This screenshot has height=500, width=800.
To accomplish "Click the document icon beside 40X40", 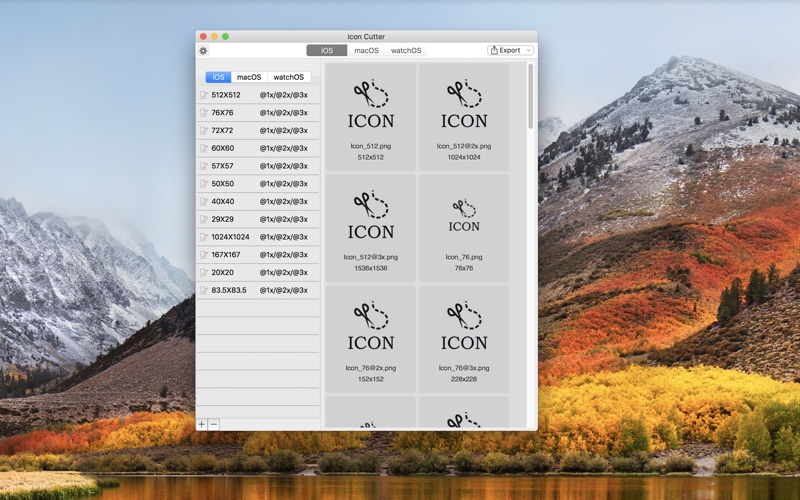I will point(204,202).
